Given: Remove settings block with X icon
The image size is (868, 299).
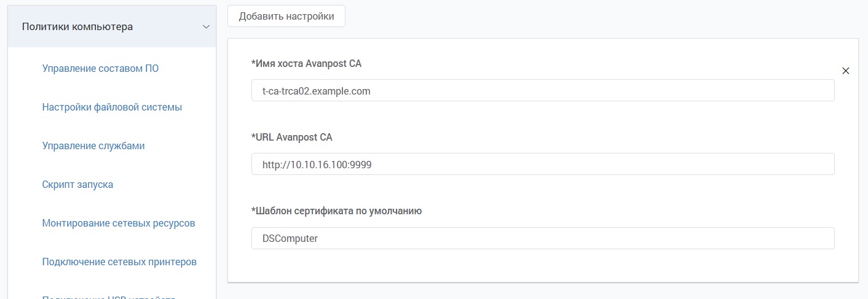Looking at the screenshot, I should click(845, 71).
